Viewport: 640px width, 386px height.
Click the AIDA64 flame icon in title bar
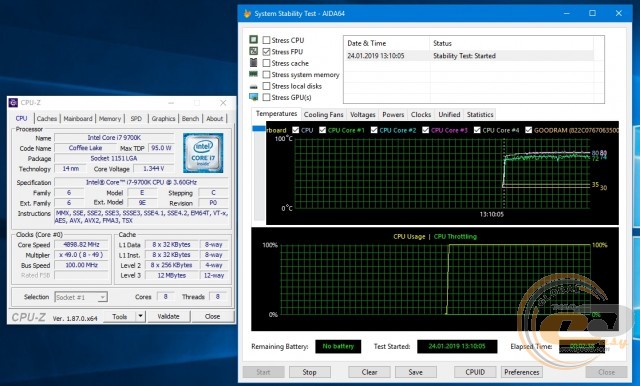tap(247, 13)
